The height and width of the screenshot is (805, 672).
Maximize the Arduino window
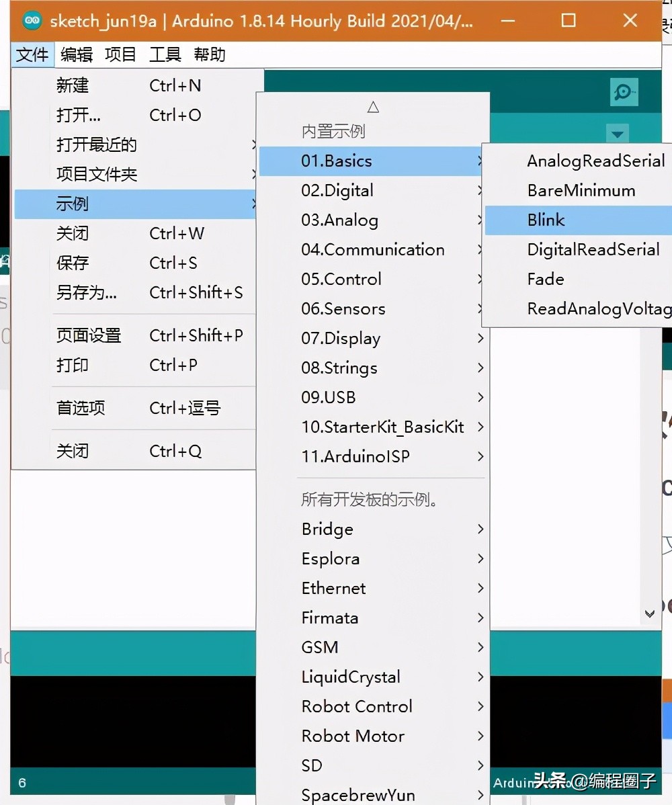click(569, 21)
